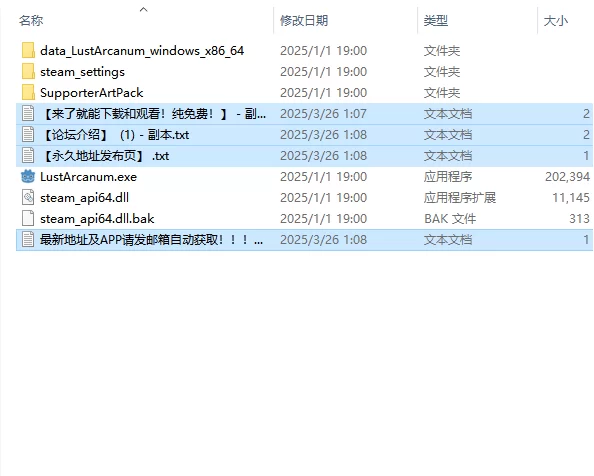Click the 文本文档 type in the 【论坛介绍】 row
594x476 pixels.
(448, 135)
